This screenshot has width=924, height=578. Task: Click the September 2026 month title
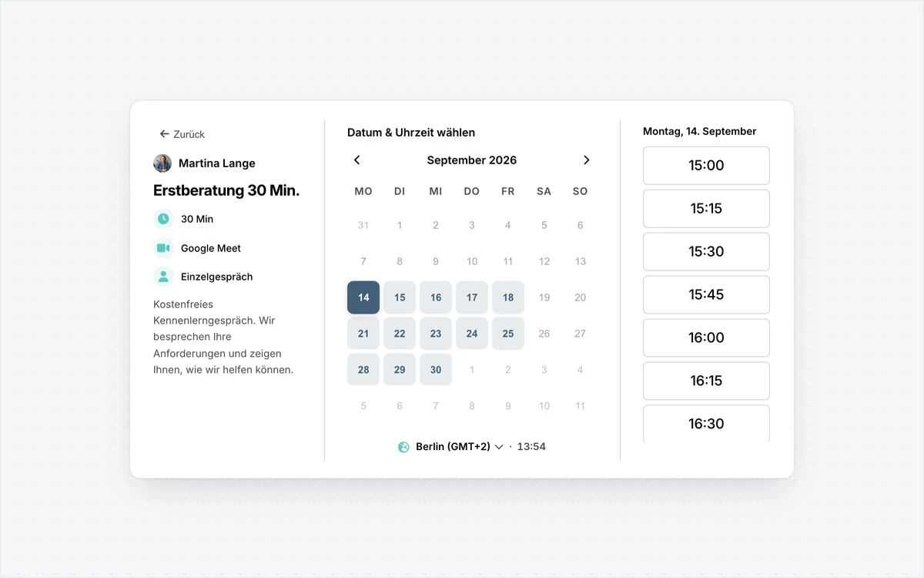point(472,160)
